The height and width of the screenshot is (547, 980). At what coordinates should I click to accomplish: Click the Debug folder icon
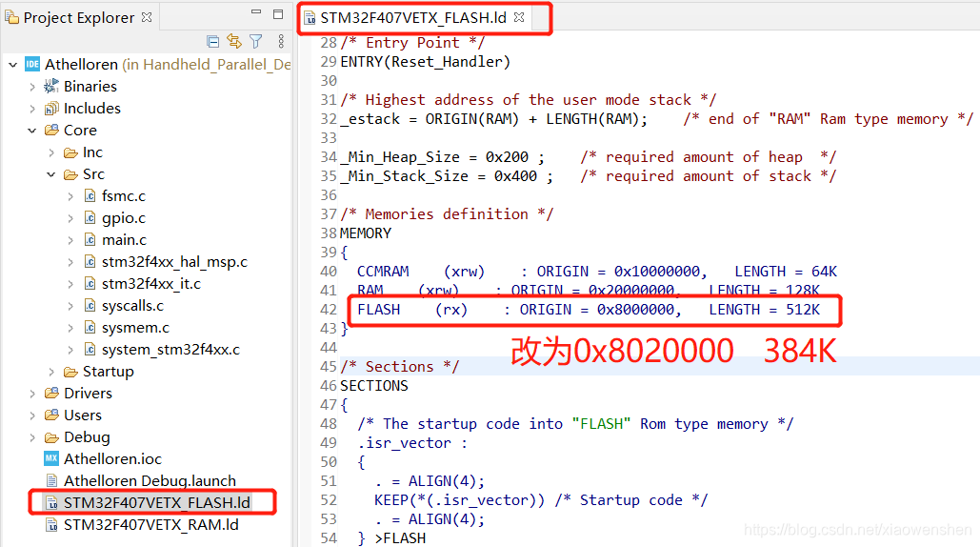[x=51, y=437]
